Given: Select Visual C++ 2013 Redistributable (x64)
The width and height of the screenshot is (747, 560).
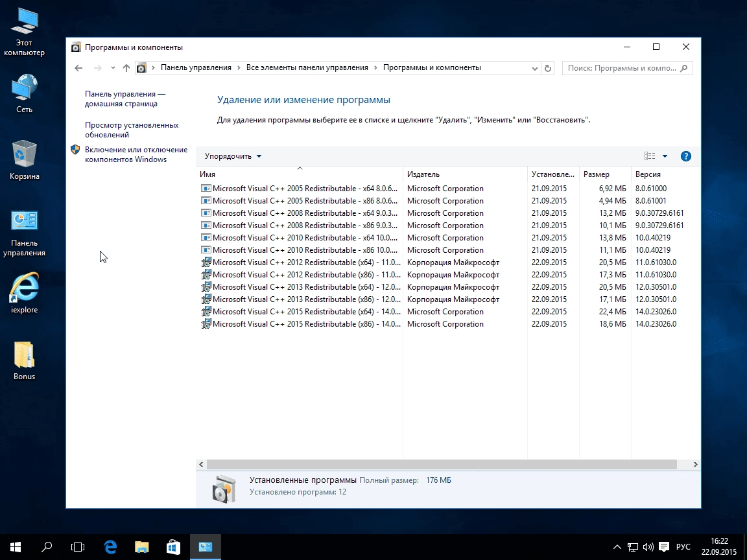Looking at the screenshot, I should 448,287.
